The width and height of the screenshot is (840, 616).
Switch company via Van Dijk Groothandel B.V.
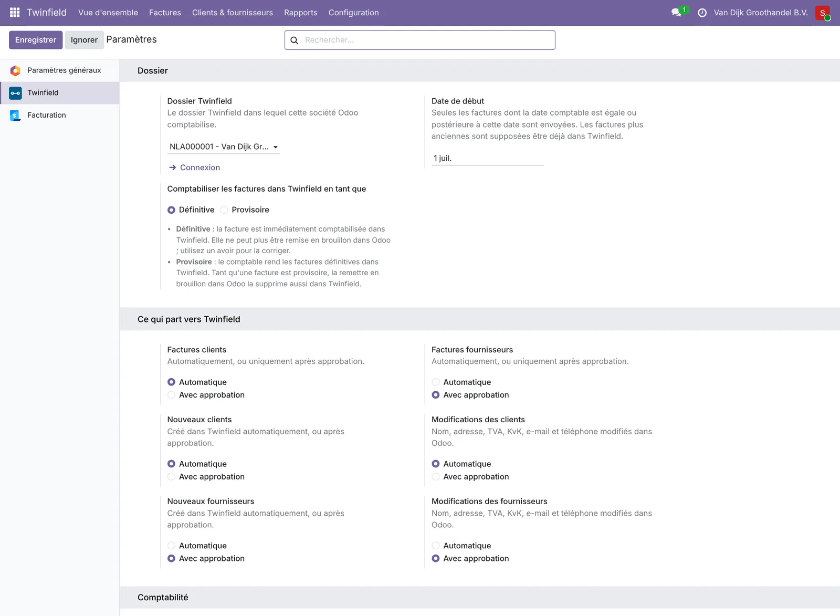point(761,13)
